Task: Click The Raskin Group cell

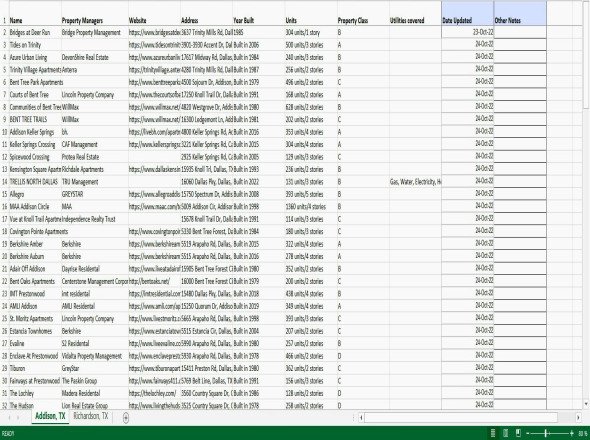Action: (x=94, y=381)
